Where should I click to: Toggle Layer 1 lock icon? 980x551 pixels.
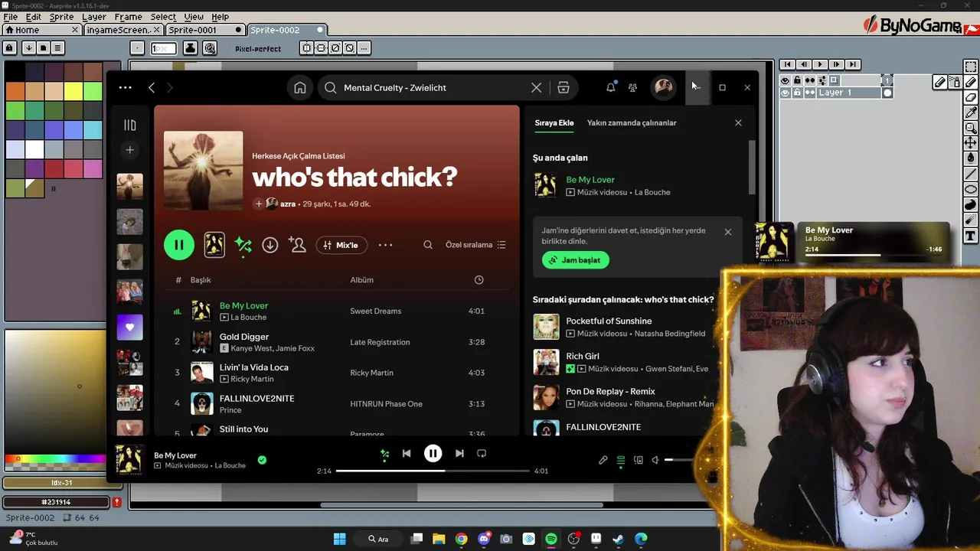tap(797, 93)
